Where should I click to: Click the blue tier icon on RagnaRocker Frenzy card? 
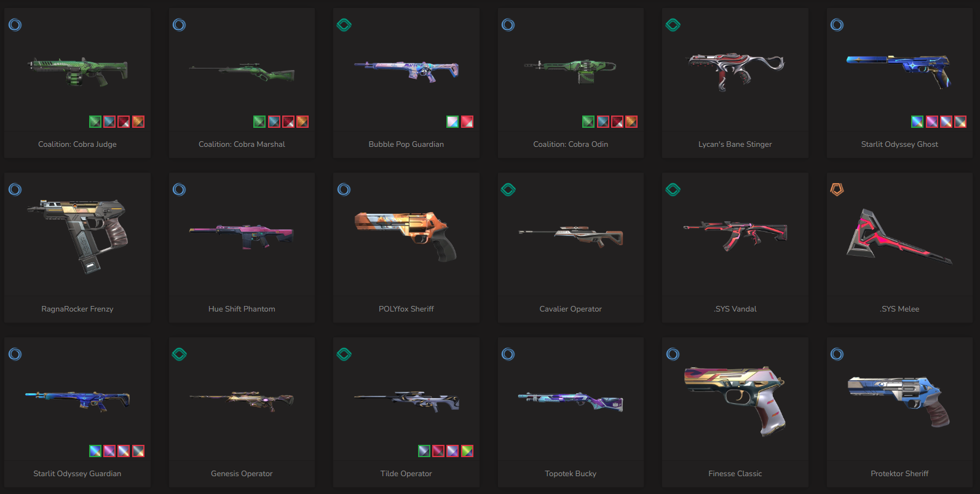point(15,190)
